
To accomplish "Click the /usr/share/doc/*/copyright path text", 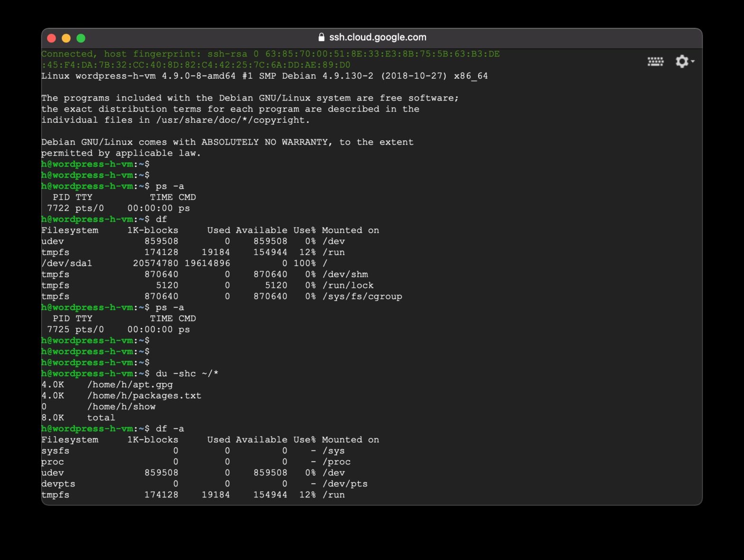I will point(232,120).
